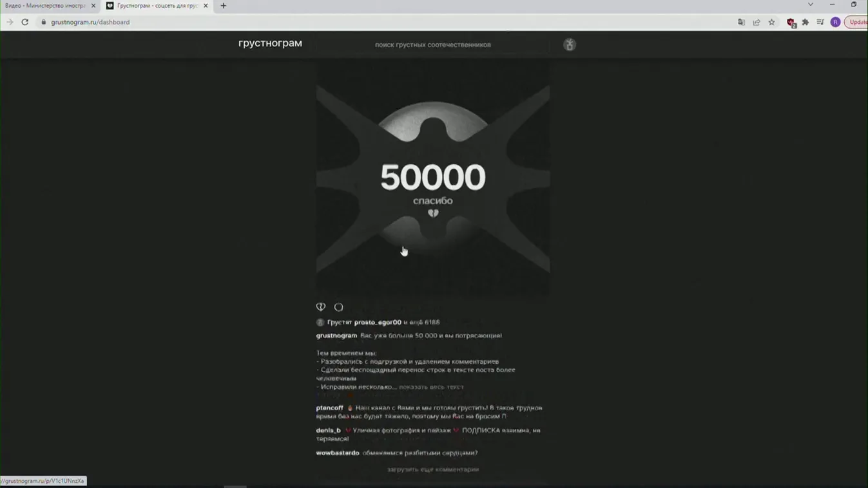Click the grustnogram avatar icon in the site header

[x=569, y=44]
